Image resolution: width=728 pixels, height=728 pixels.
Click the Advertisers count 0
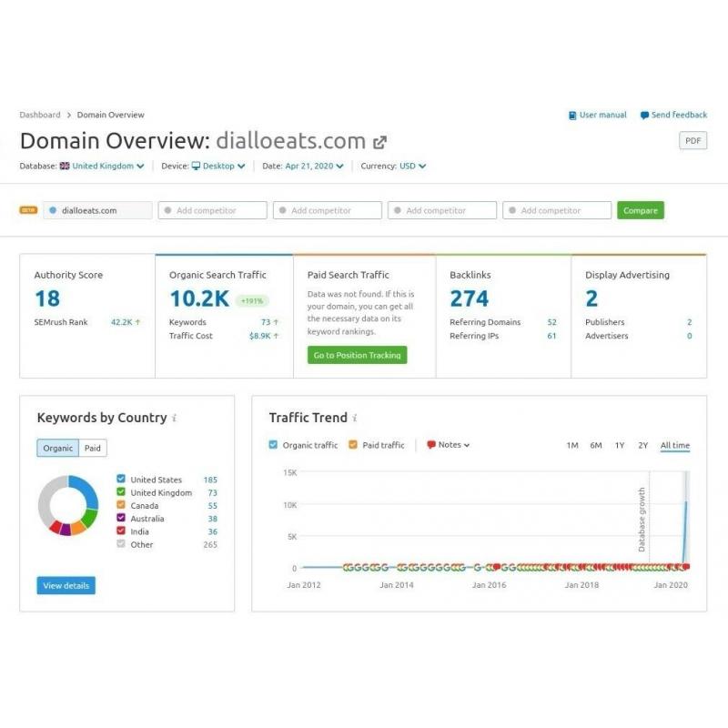click(x=690, y=336)
